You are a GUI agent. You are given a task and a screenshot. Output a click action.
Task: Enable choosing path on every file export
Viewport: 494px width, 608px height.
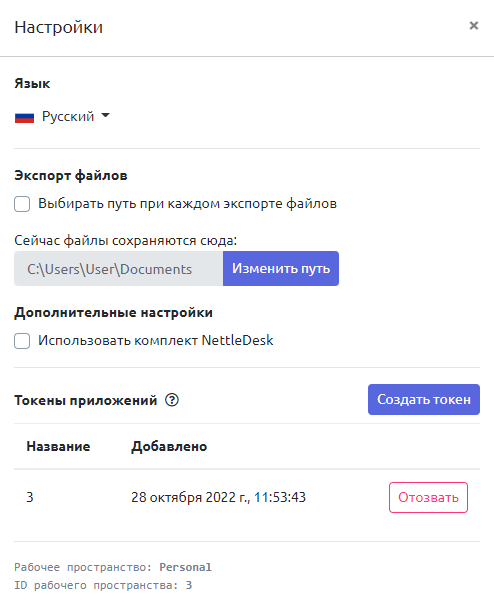pyautogui.click(x=22, y=204)
